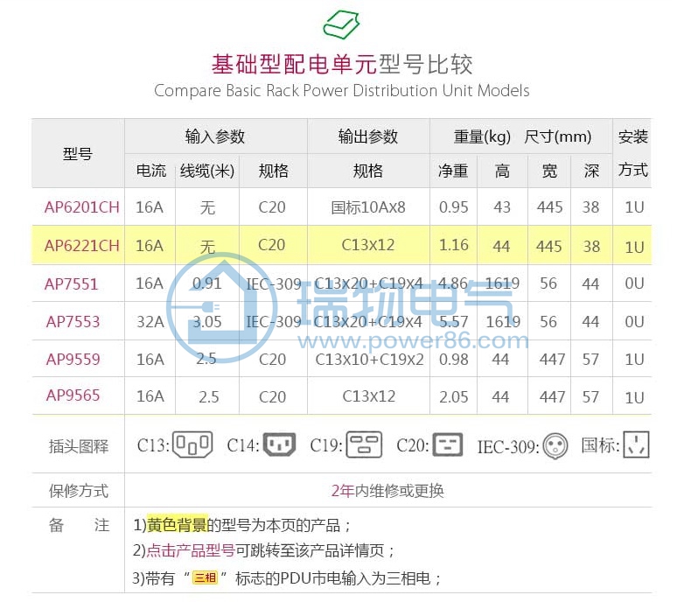Open the AP6201CH model link
This screenshot has width=691, height=616.
coord(82,207)
